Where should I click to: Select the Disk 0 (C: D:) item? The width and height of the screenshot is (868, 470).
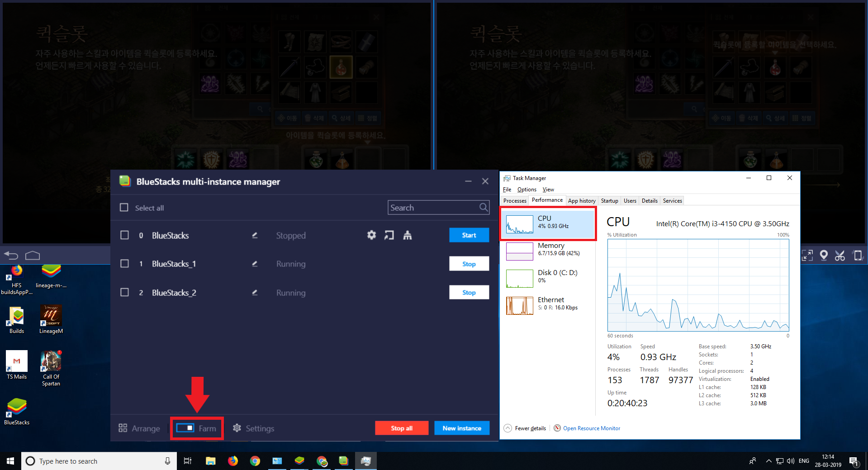coord(548,278)
